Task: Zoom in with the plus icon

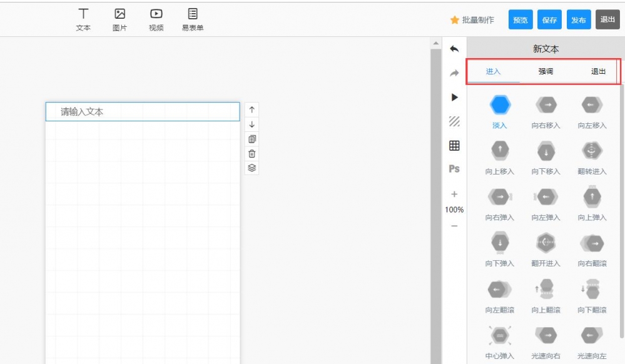Action: point(454,194)
